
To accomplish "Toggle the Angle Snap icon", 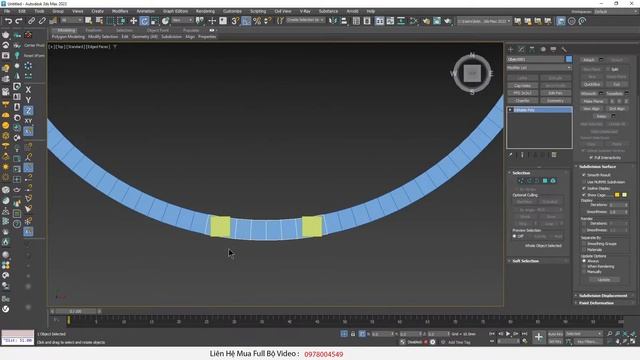I will click(x=246, y=21).
